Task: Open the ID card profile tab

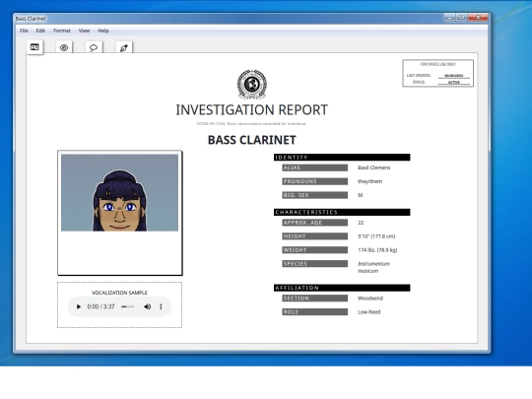Action: pyautogui.click(x=34, y=47)
